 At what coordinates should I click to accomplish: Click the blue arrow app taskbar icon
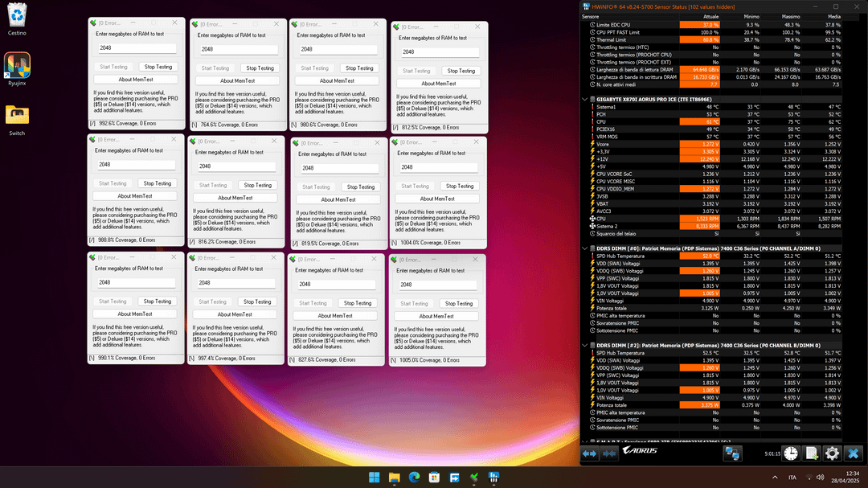tap(454, 478)
